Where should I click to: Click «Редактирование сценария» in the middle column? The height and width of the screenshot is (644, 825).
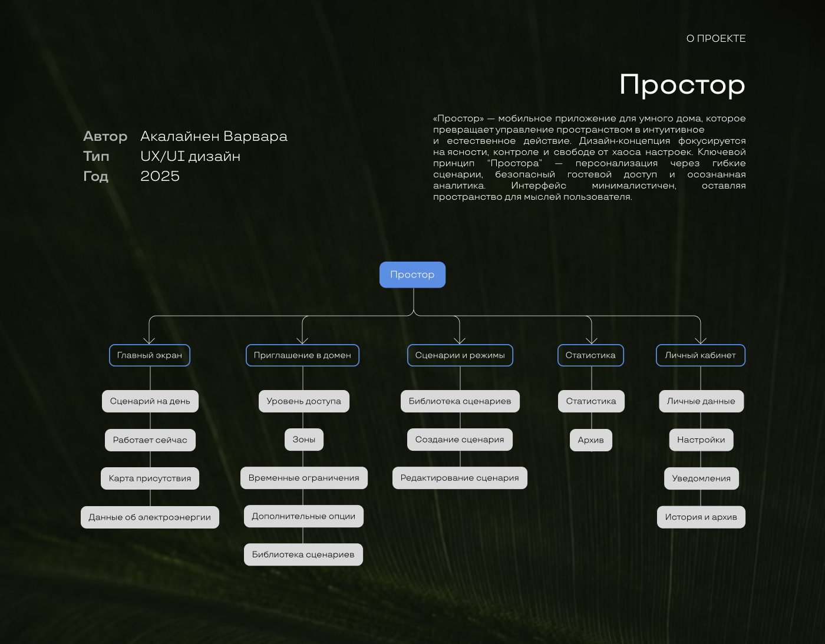pos(460,478)
